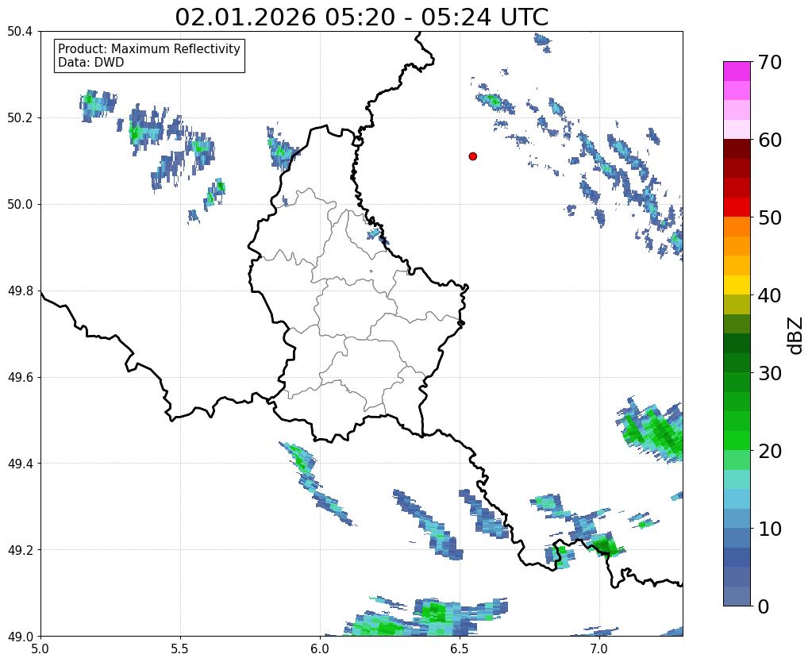
Task: Click the magenta top swatch near 70 dBZ
Action: pyautogui.click(x=737, y=71)
